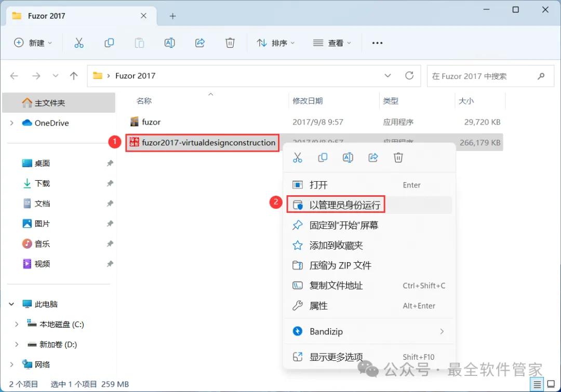The width and height of the screenshot is (561, 392).
Task: Select 本地磁盘 (C:) in the sidebar
Action: pos(59,325)
